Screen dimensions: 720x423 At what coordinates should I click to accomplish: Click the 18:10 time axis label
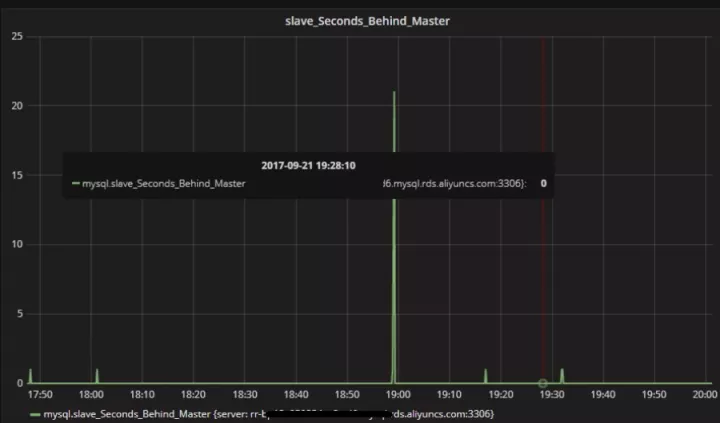142,395
